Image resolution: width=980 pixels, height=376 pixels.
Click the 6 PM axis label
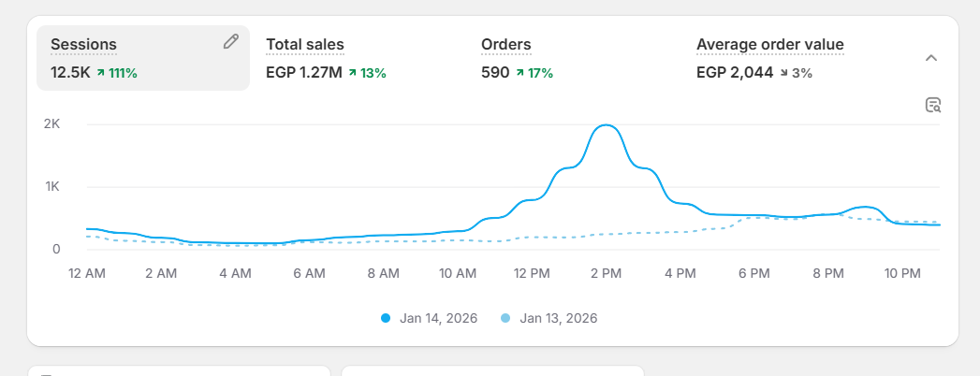(x=754, y=273)
